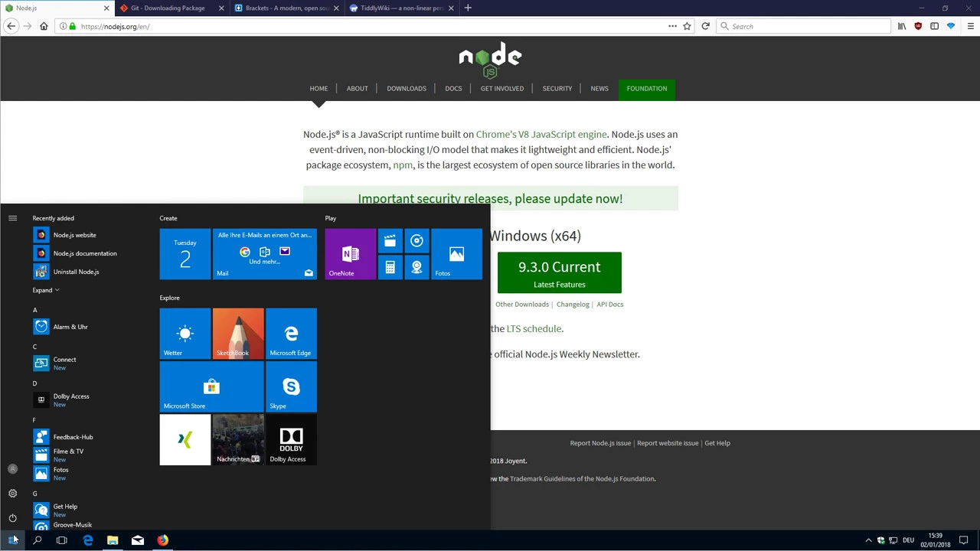Open the FOUNDATION nav item

[x=647, y=88]
